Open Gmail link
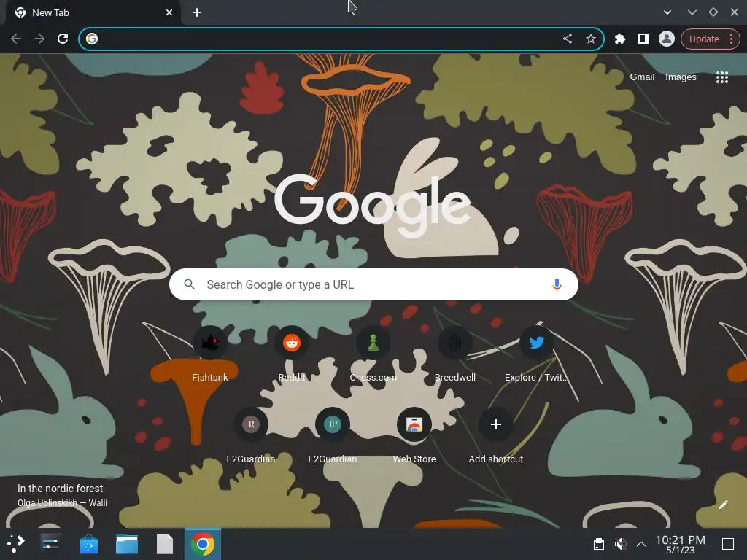The height and width of the screenshot is (560, 747). 642,77
